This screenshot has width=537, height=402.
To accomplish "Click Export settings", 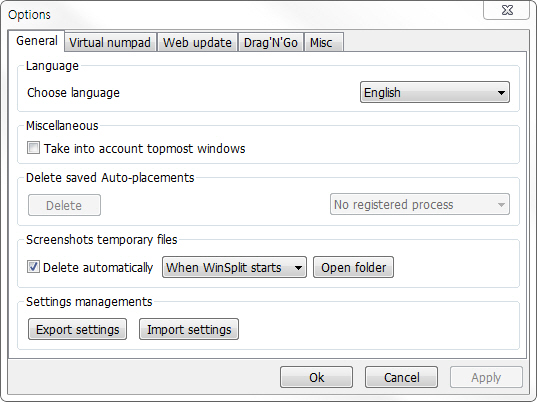I will point(77,329).
